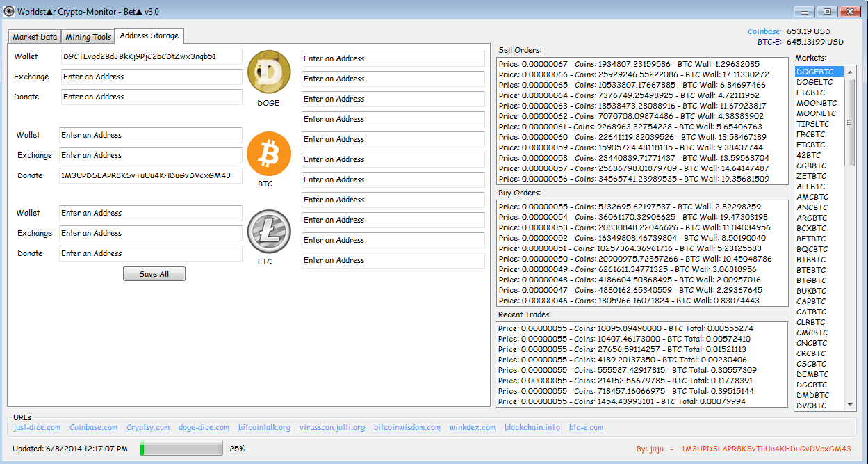Select MOONLTC in Markets list
Image resolution: width=868 pixels, height=464 pixels.
[819, 113]
